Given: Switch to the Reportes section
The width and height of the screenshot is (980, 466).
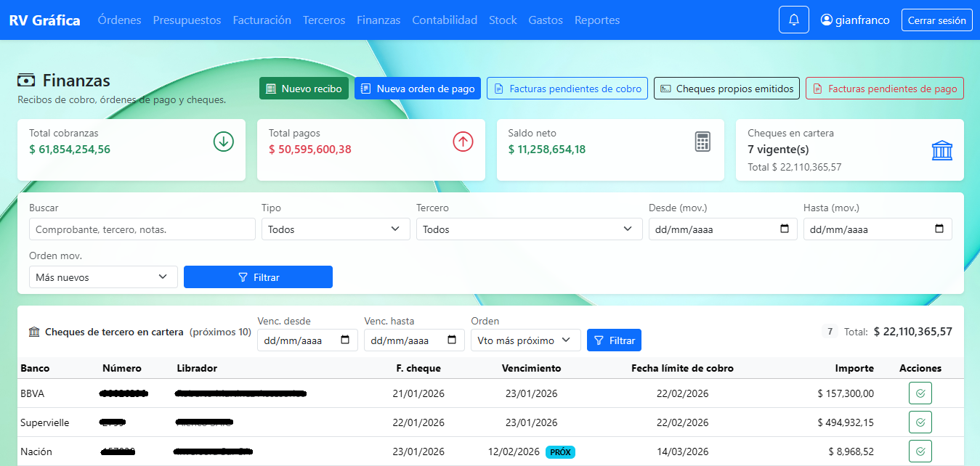Looking at the screenshot, I should click(597, 20).
